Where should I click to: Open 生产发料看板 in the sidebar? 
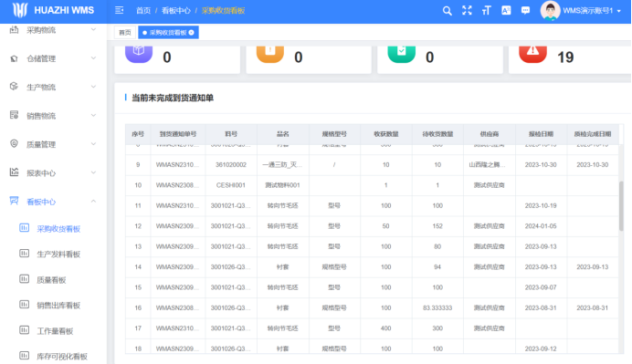pyautogui.click(x=58, y=255)
